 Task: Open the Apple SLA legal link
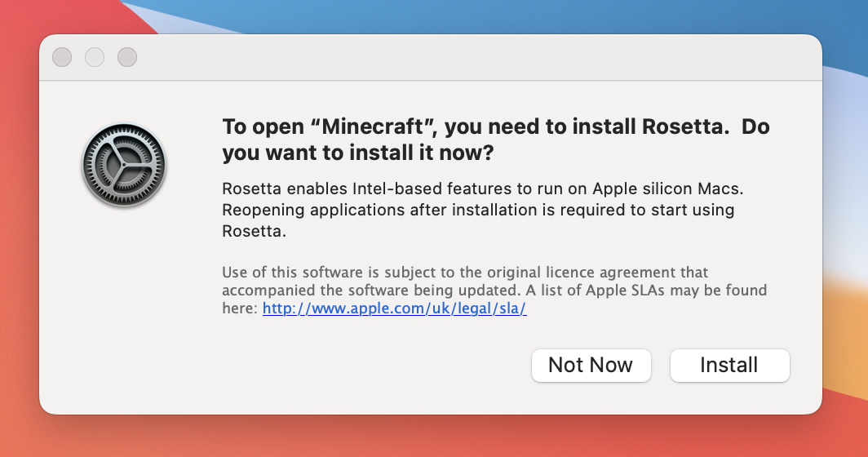[394, 310]
